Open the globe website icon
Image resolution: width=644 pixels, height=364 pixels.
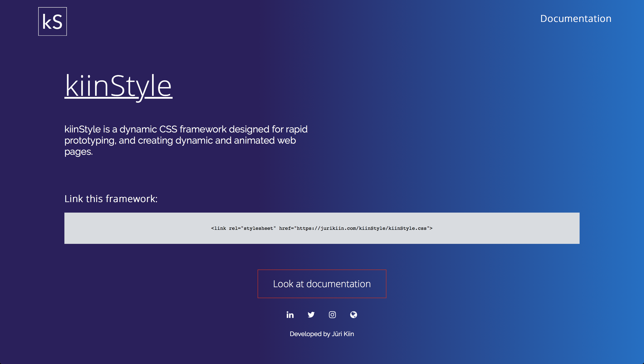pyautogui.click(x=354, y=315)
